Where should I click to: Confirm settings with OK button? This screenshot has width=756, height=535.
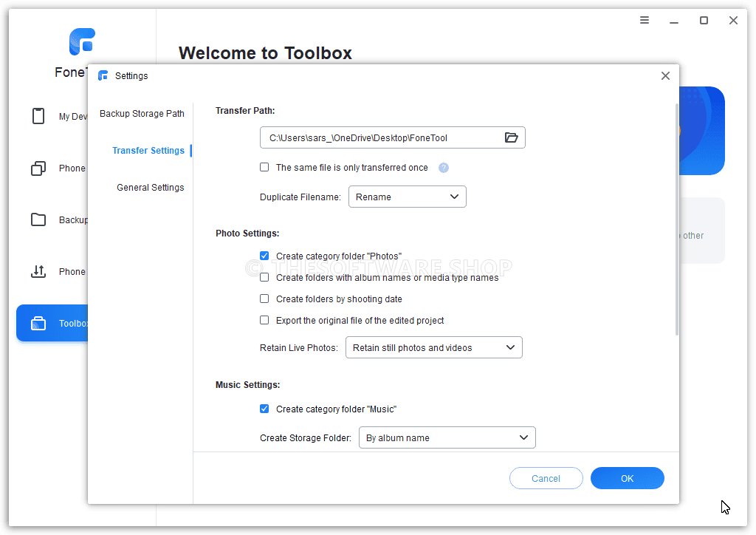(x=628, y=479)
